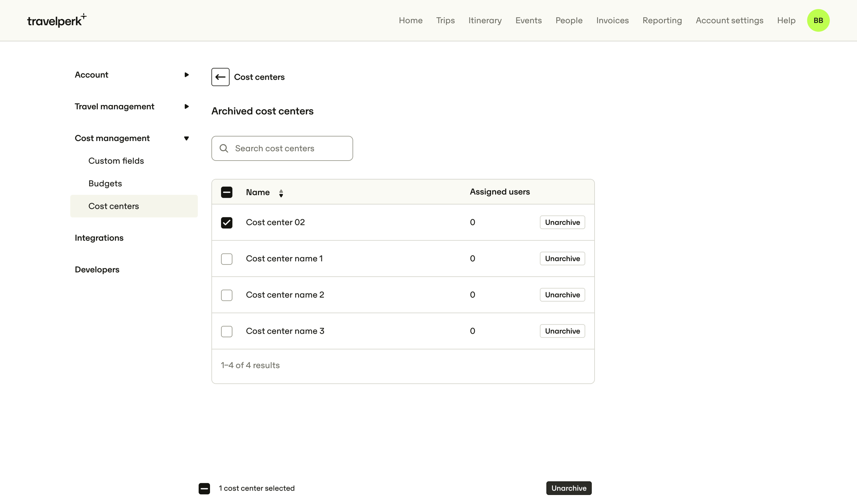Viewport: 857px width, 504px height.
Task: Click the back arrow next to Cost centers
Action: click(220, 77)
